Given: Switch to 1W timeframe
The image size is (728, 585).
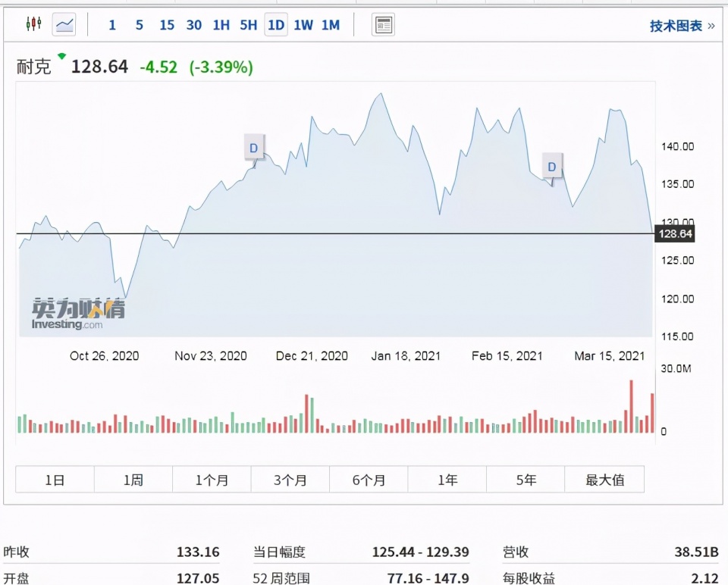Looking at the screenshot, I should click(303, 25).
